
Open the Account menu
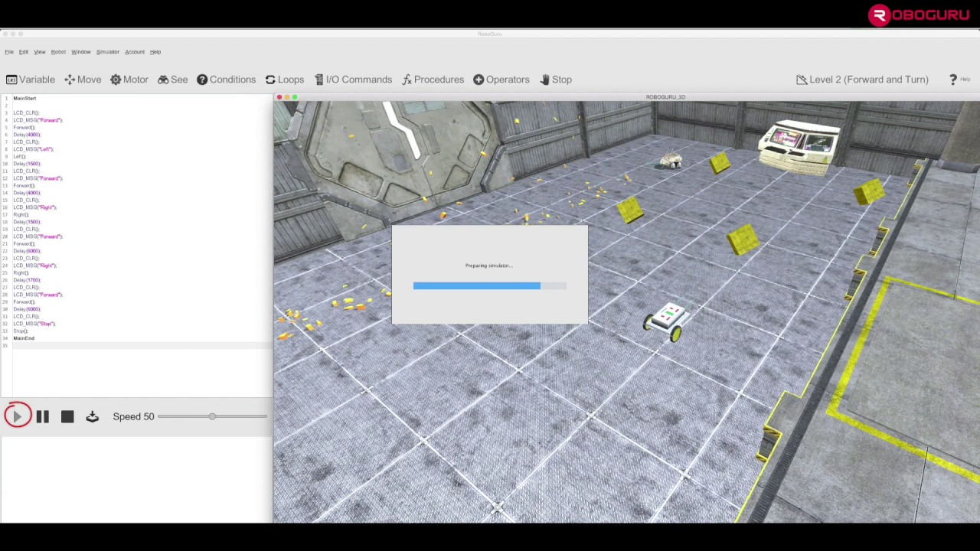coord(135,52)
